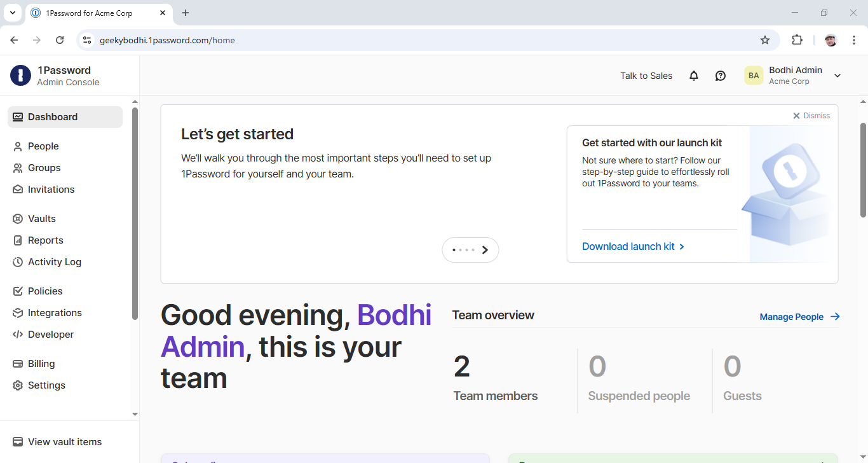
Task: Click the Let's get started heading
Action: point(237,134)
